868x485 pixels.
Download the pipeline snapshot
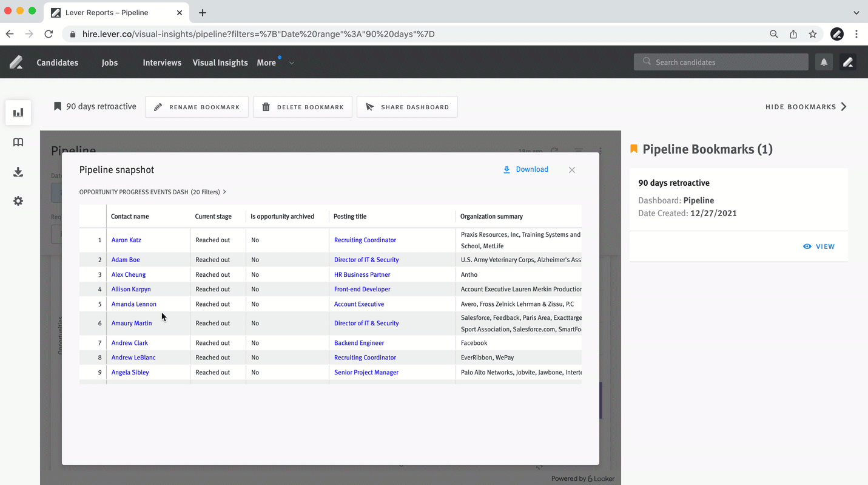click(x=526, y=169)
